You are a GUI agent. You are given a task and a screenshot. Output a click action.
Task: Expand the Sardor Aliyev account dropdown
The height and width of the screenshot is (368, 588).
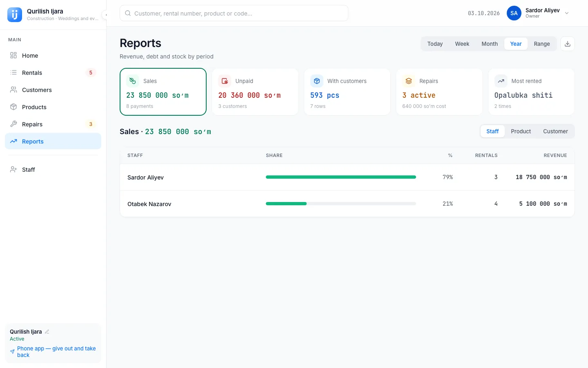[567, 13]
